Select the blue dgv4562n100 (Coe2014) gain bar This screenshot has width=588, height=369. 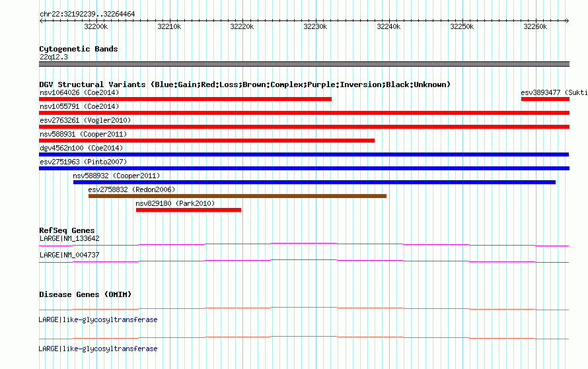[304, 154]
